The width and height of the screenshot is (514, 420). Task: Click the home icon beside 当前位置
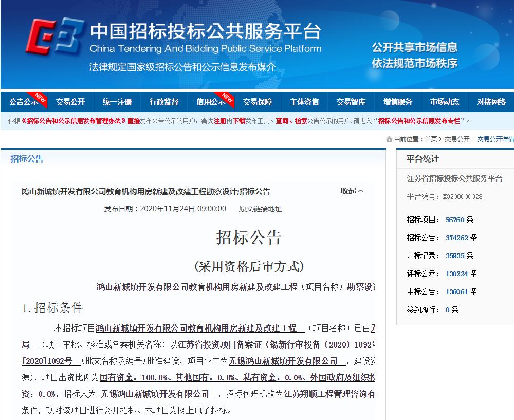389,139
